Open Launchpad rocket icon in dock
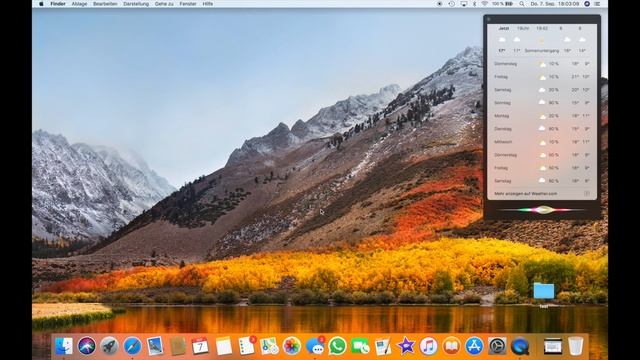The height and width of the screenshot is (360, 640). click(109, 346)
